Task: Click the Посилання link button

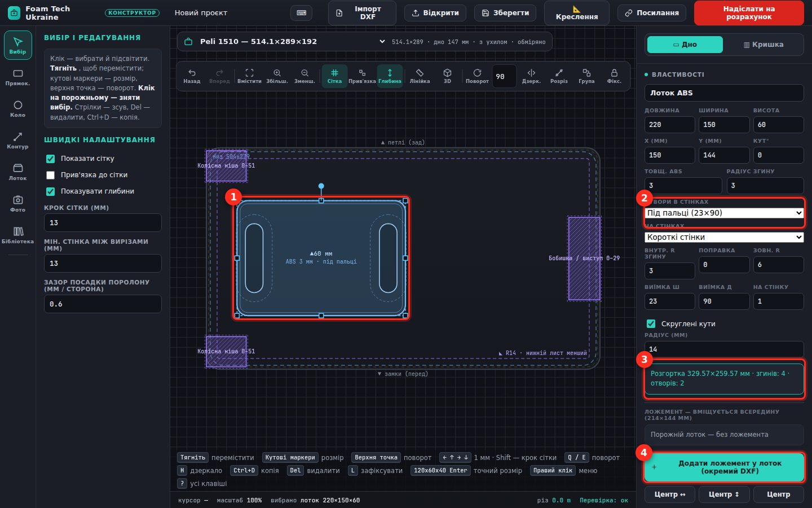Action: click(652, 13)
